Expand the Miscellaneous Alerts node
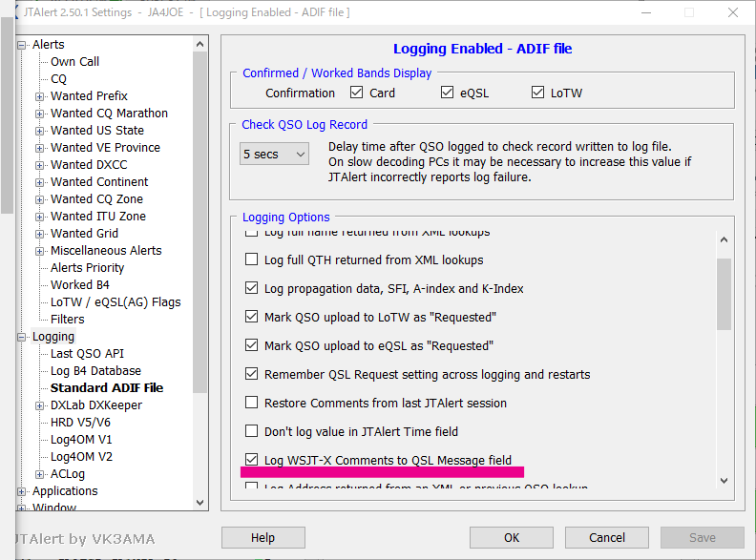 (39, 251)
